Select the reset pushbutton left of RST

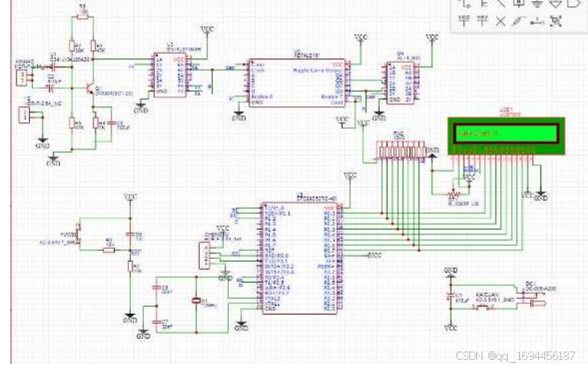click(78, 234)
